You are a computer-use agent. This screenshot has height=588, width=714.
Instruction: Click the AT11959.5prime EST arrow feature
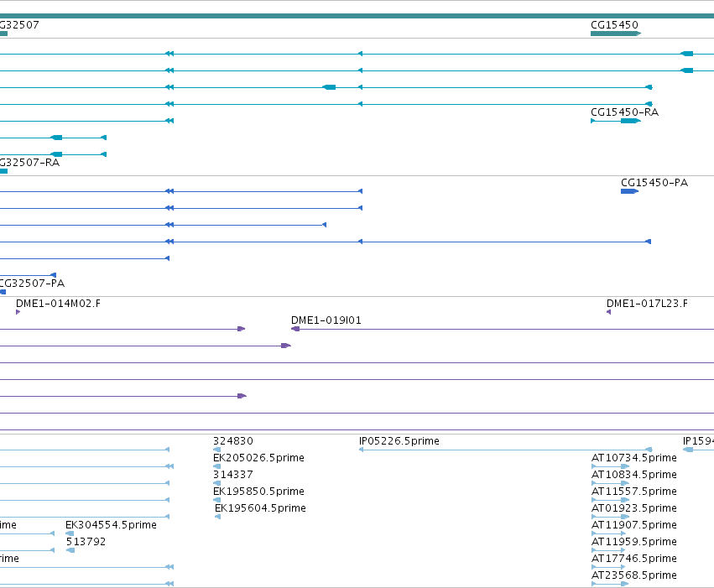pyautogui.click(x=608, y=551)
